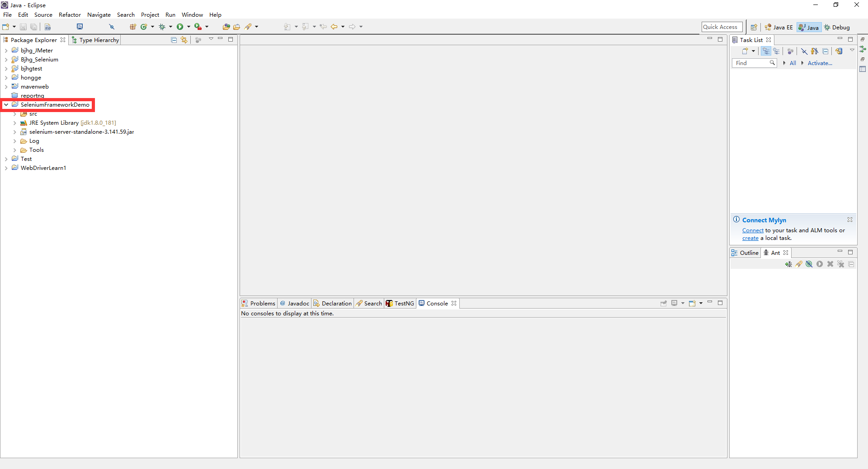Collapse the SeleniumFrameworkDemo project

pyautogui.click(x=6, y=105)
